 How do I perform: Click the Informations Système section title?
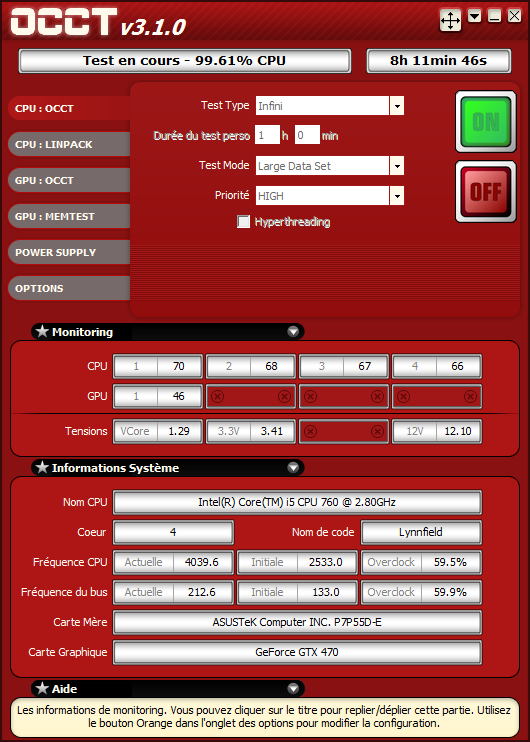[x=115, y=468]
